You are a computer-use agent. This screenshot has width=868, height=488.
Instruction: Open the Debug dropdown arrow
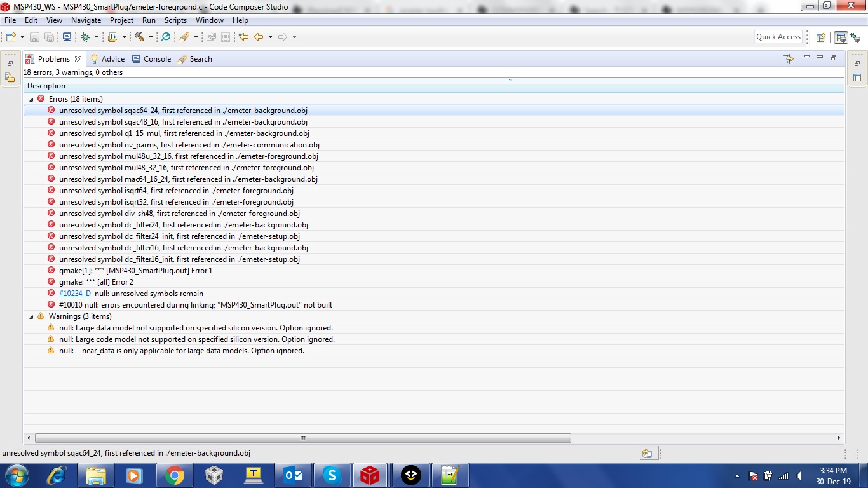point(97,37)
